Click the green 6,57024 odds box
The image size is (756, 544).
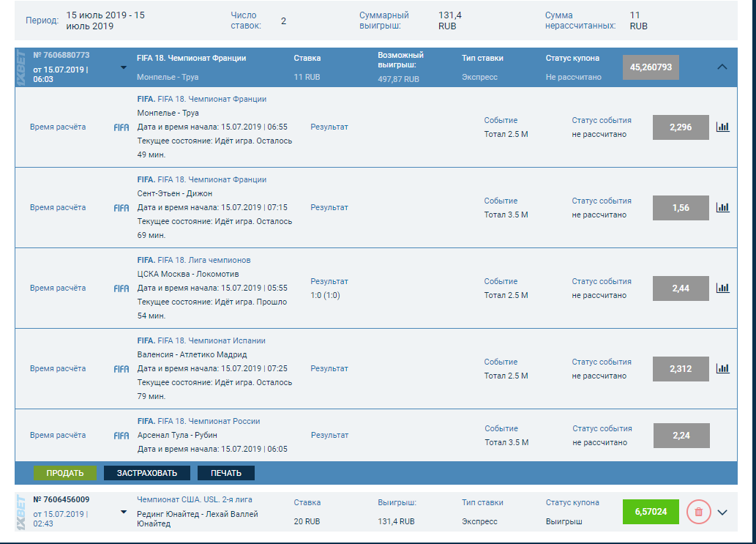point(651,512)
